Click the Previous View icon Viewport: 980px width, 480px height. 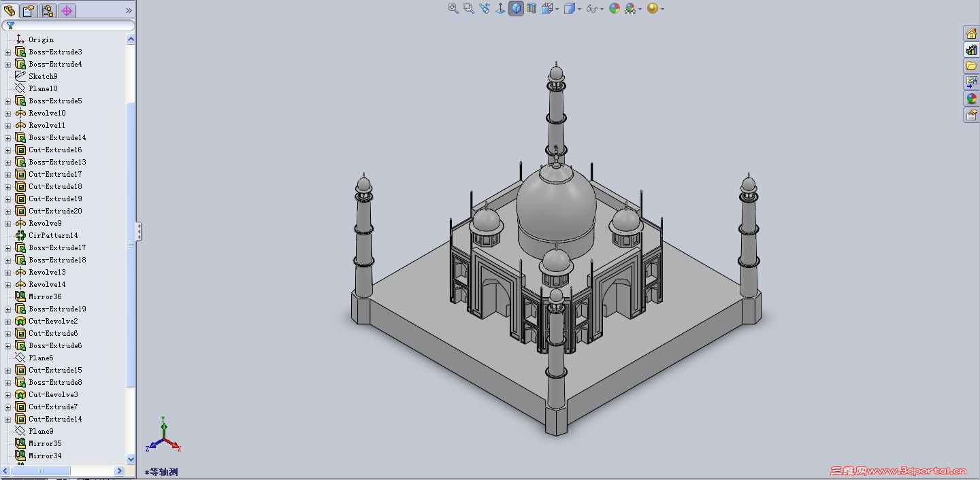coord(485,8)
